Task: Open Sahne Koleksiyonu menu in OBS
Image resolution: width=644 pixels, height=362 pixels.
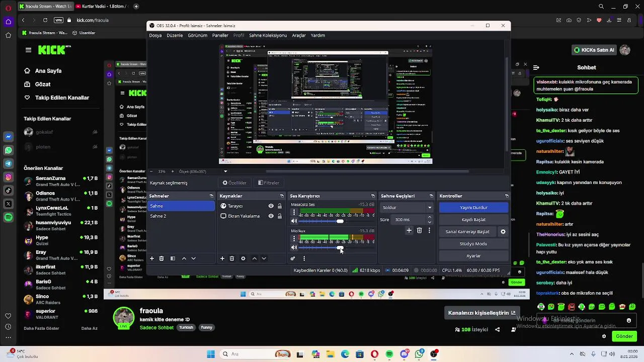Action: point(268,35)
